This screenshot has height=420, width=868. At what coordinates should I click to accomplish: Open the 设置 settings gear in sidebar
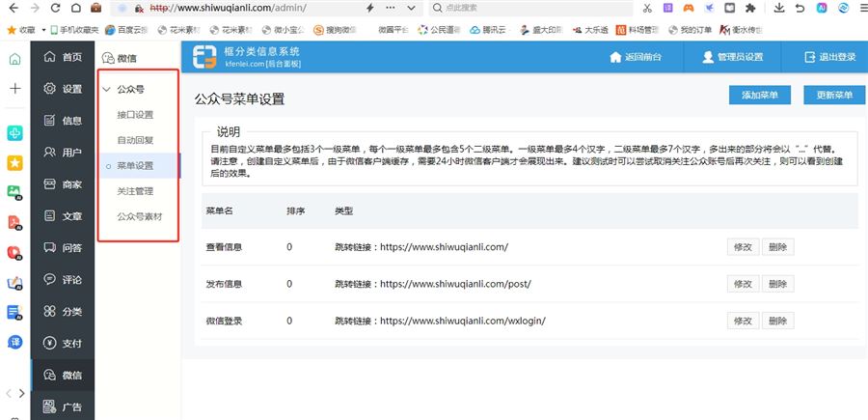[x=50, y=89]
